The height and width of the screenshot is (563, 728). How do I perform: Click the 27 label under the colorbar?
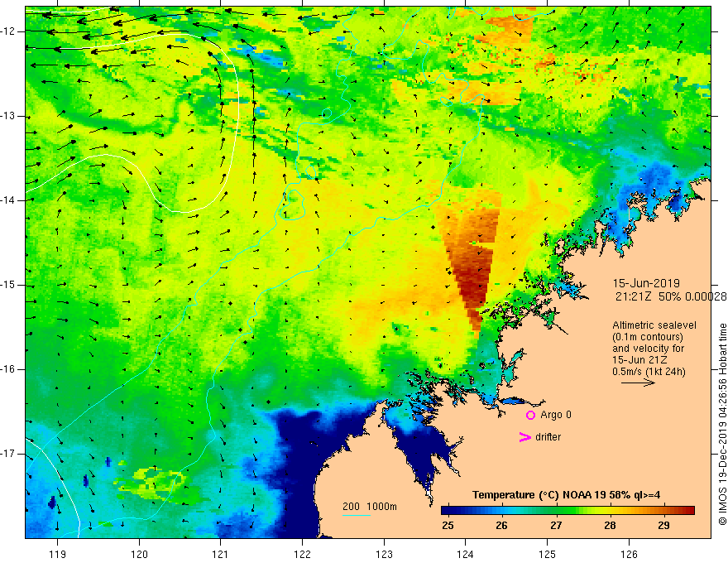tap(556, 526)
